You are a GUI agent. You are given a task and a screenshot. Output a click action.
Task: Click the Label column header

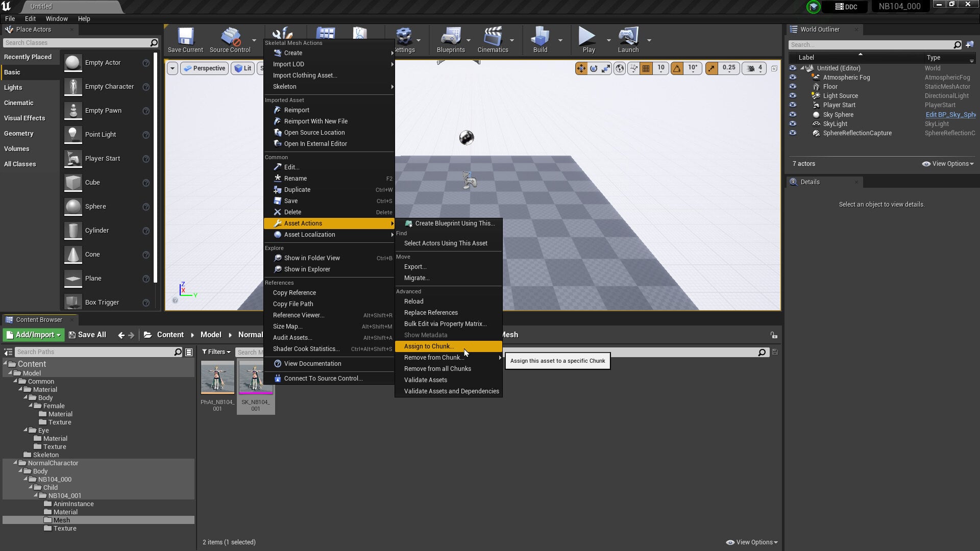[x=806, y=58]
